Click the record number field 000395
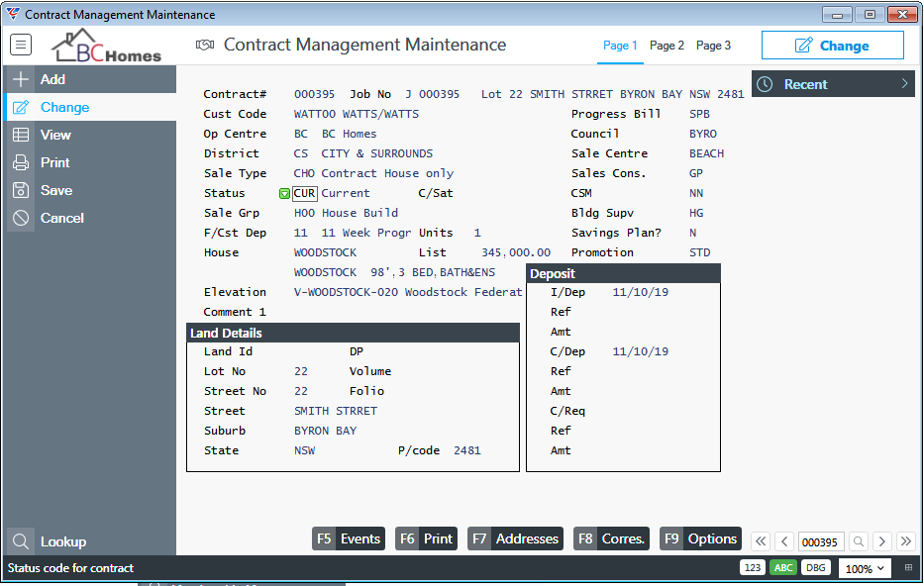The image size is (924, 586). pos(821,541)
